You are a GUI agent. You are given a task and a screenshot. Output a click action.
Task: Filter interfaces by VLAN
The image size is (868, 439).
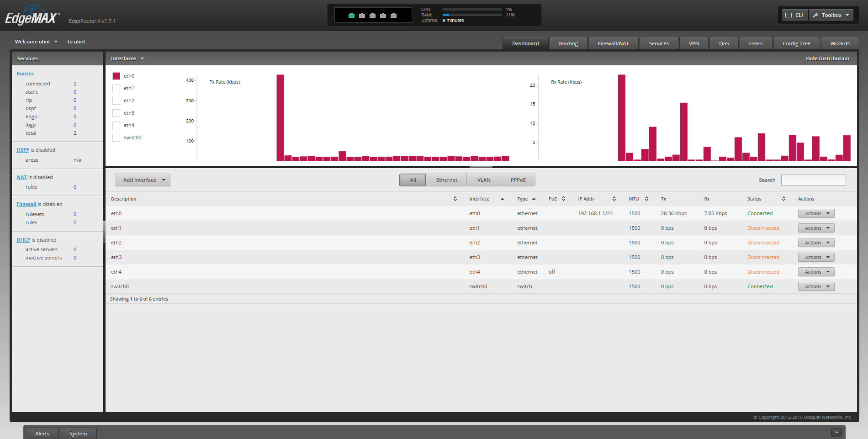[x=483, y=180]
